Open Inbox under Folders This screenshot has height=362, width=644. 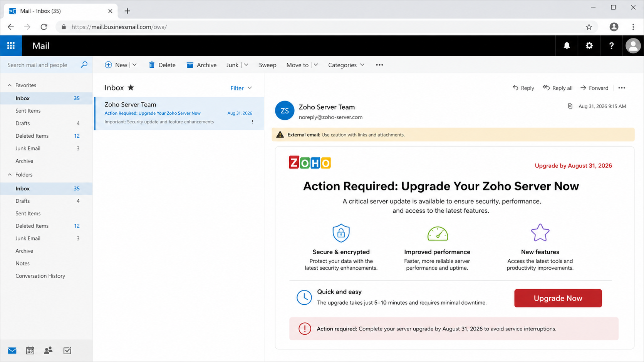tap(46, 189)
